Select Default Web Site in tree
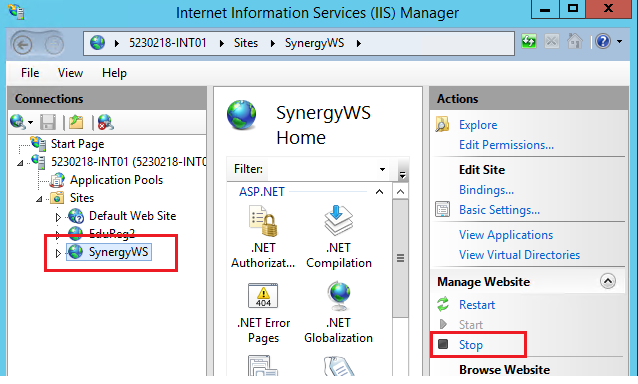 (133, 216)
